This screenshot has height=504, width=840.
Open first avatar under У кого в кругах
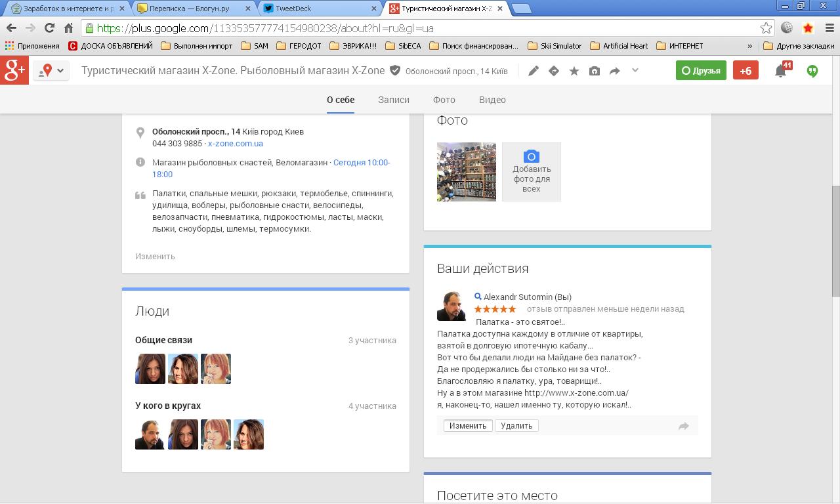(150, 434)
